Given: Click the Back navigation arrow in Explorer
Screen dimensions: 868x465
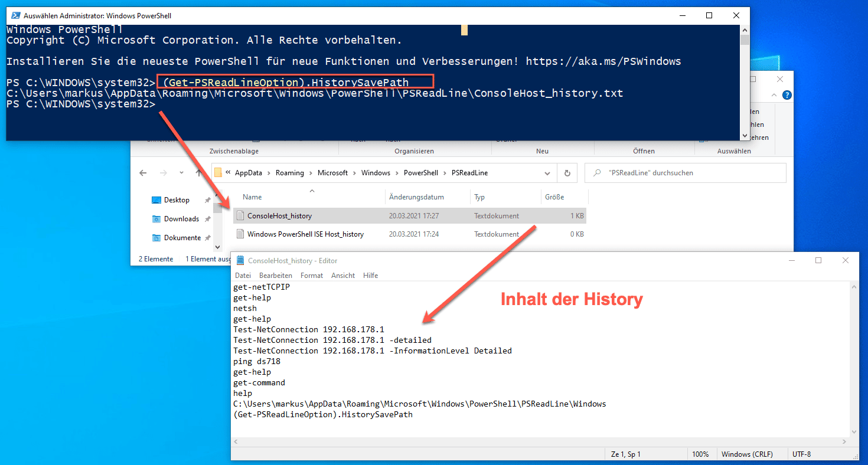Looking at the screenshot, I should coord(142,173).
